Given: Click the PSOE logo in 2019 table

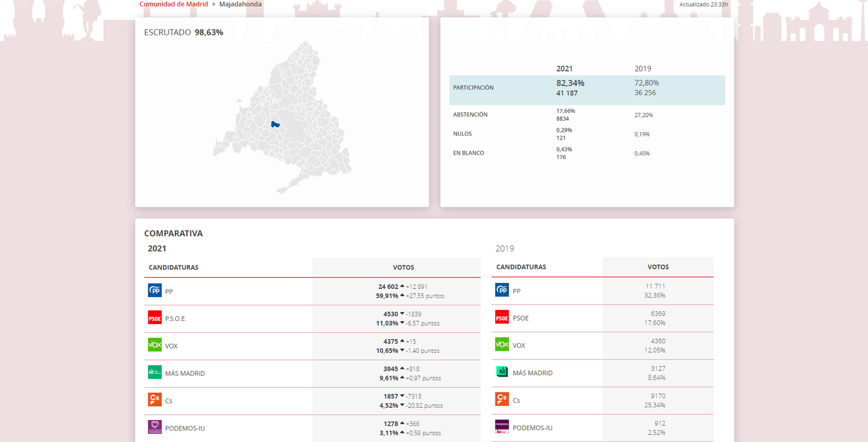Looking at the screenshot, I should coord(502,318).
